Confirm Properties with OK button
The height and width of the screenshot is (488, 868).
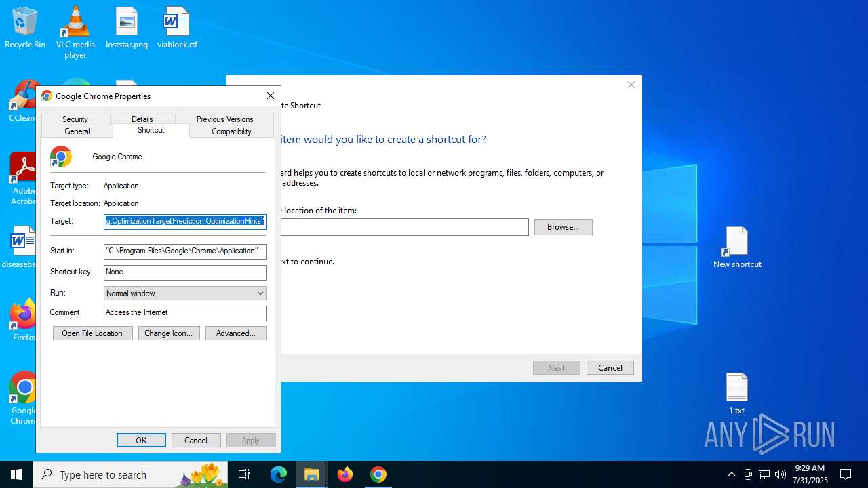141,440
